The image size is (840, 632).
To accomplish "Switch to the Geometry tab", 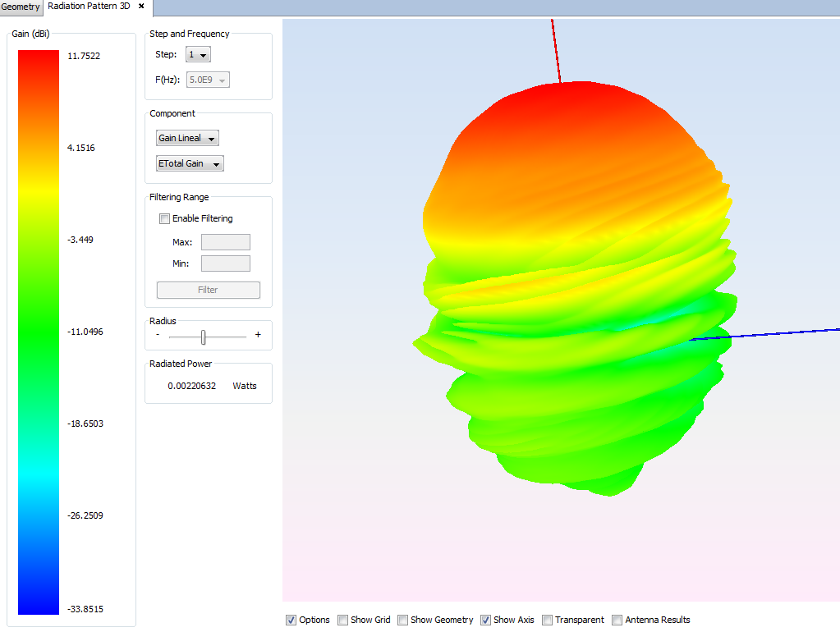I will [x=21, y=7].
